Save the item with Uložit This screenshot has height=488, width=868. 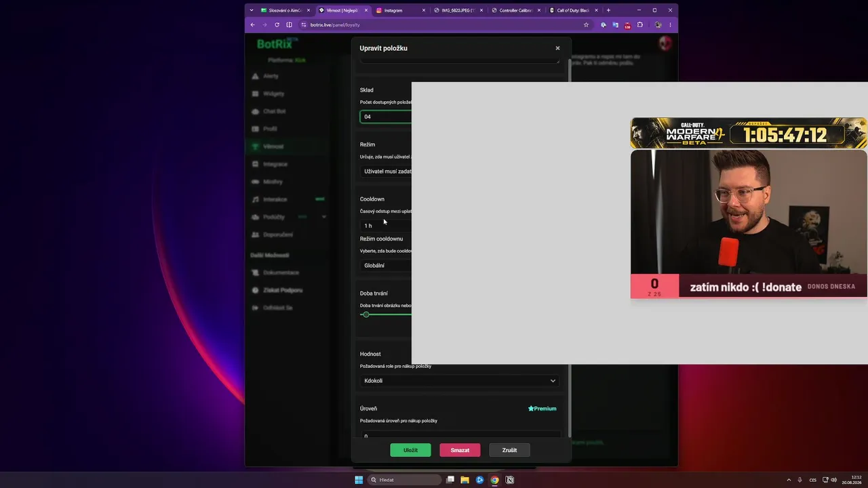410,450
